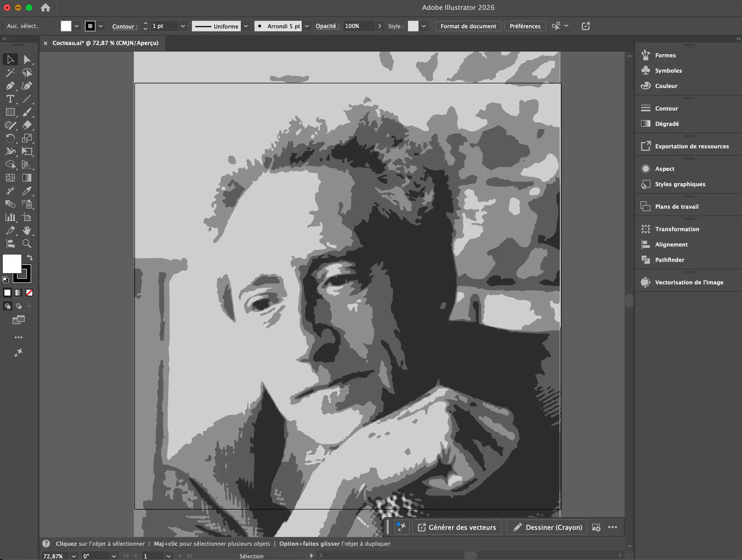Image resolution: width=742 pixels, height=560 pixels.
Task: Click the white fill swatch in toolbar
Action: pyautogui.click(x=12, y=264)
